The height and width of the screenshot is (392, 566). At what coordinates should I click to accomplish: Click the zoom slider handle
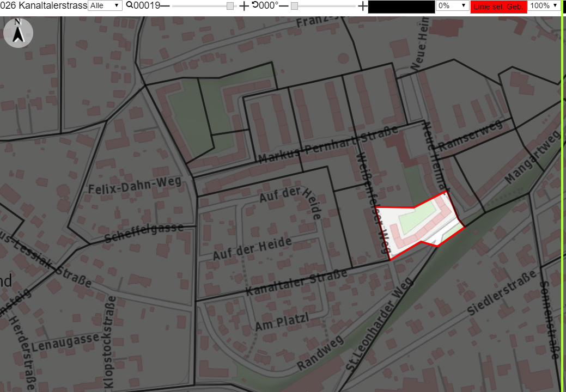pos(230,6)
